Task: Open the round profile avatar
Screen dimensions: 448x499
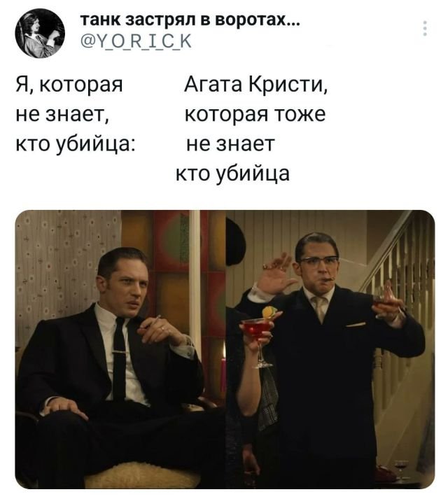Action: [x=40, y=33]
